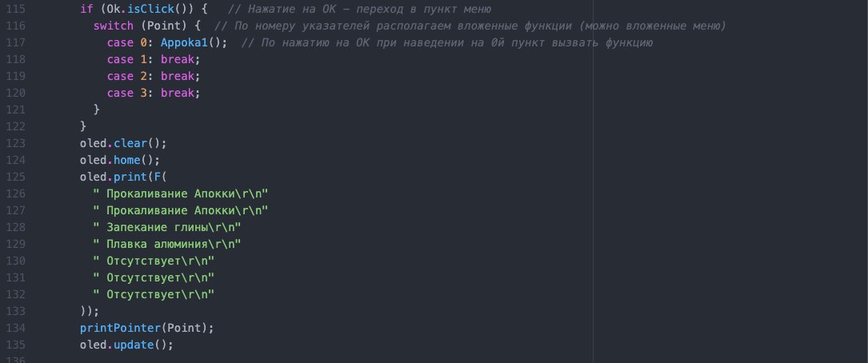Image resolution: width=868 pixels, height=363 pixels.
Task: Place cursor on oled.update() line
Action: [x=126, y=345]
